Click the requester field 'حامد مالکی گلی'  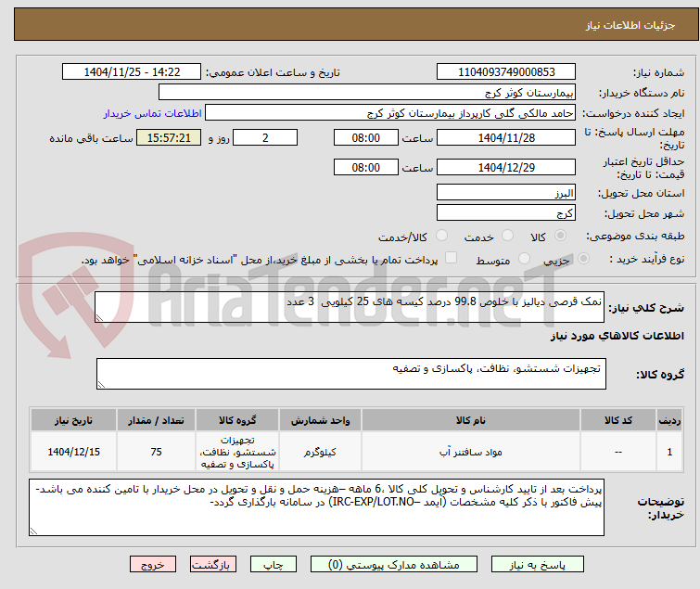click(x=390, y=113)
